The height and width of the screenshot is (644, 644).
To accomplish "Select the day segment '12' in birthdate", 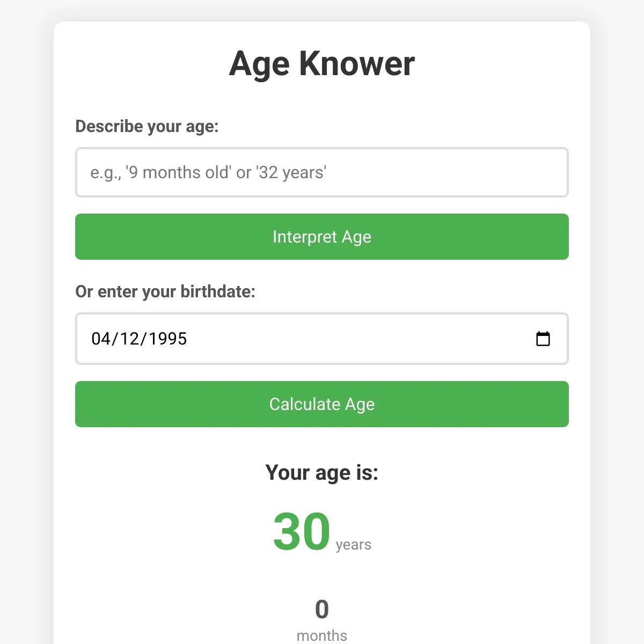I will point(130,339).
